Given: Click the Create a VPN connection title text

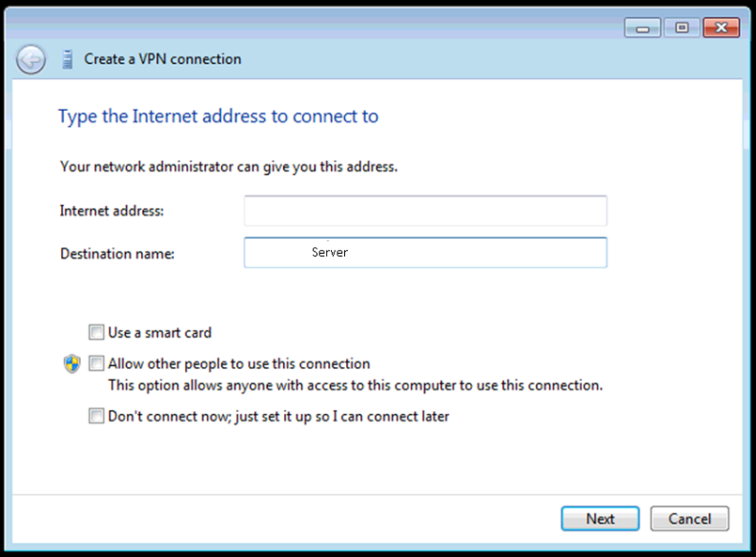Looking at the screenshot, I should tap(163, 59).
